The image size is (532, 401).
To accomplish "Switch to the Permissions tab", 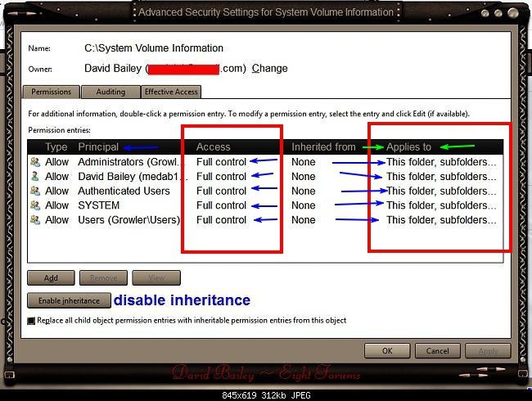I will [52, 92].
